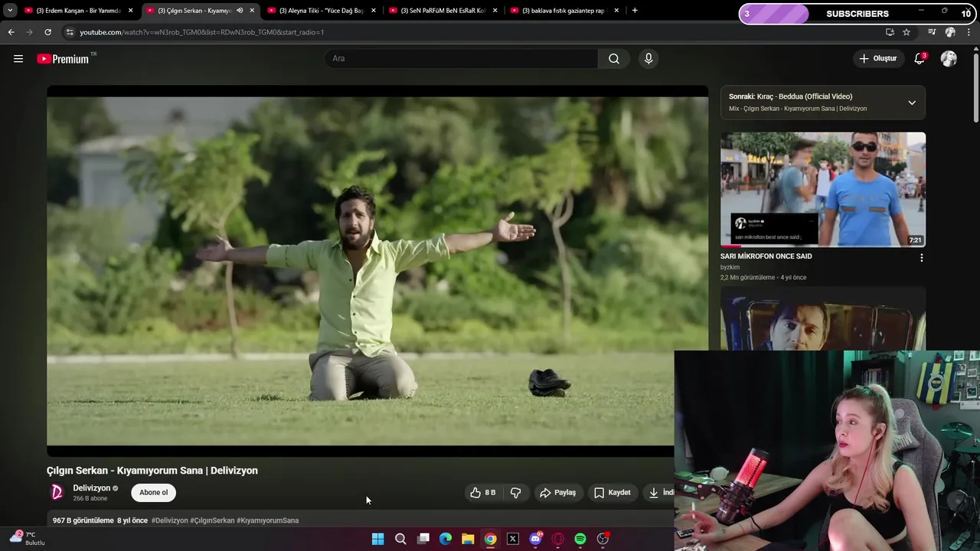
Task: Open Discord from the taskbar
Action: pos(535,539)
